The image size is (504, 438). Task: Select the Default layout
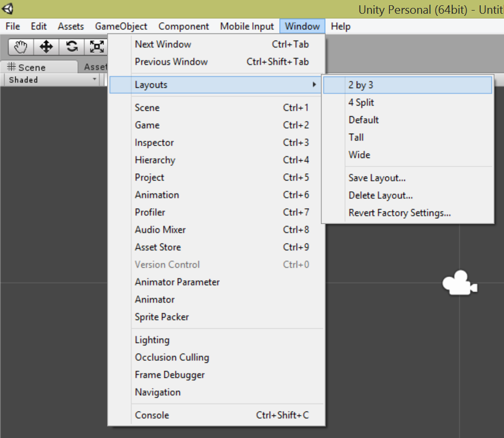click(407, 120)
